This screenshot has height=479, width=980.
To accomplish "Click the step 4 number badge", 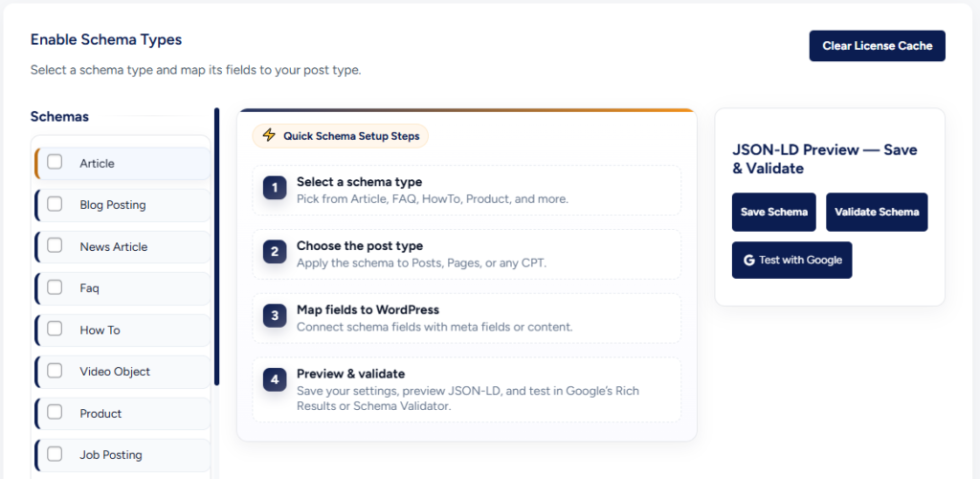I will tap(275, 379).
